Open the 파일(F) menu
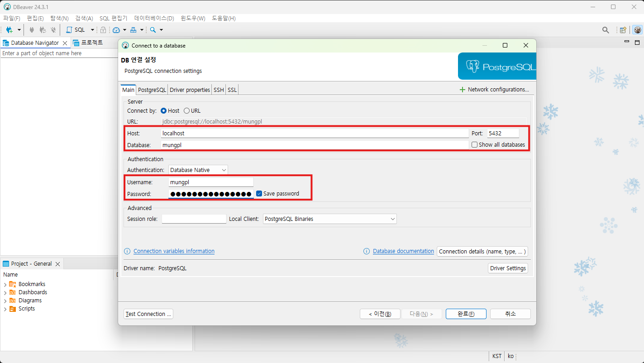This screenshot has width=644, height=363. (12, 19)
